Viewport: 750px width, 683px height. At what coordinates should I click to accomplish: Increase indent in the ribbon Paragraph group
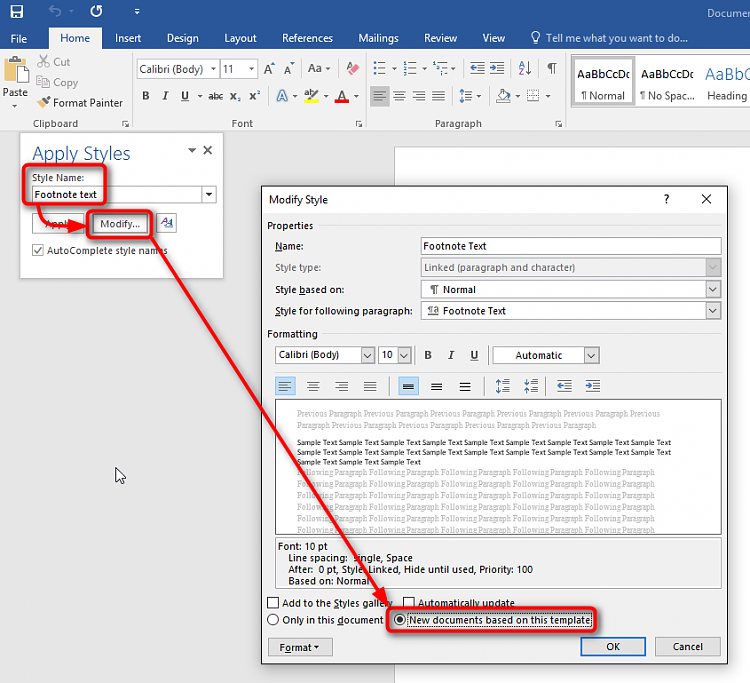pyautogui.click(x=496, y=68)
